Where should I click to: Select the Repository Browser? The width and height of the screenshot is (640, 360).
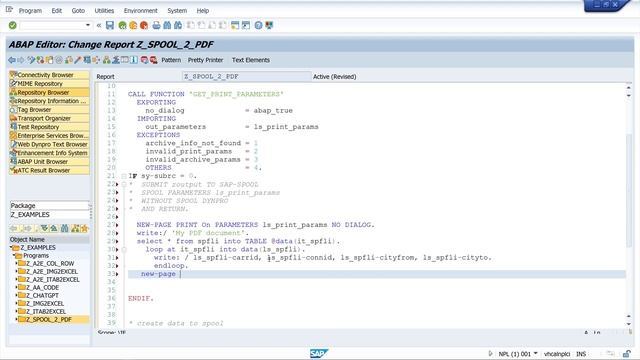tap(49, 92)
